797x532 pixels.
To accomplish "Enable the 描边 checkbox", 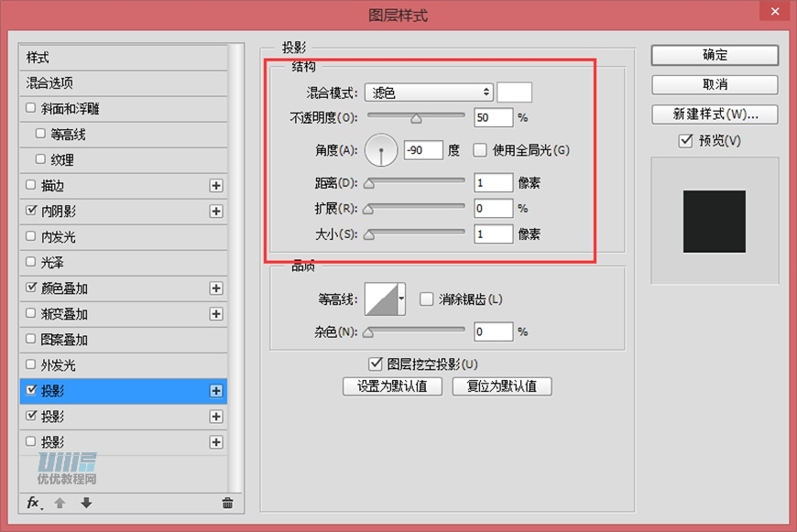I will [30, 185].
